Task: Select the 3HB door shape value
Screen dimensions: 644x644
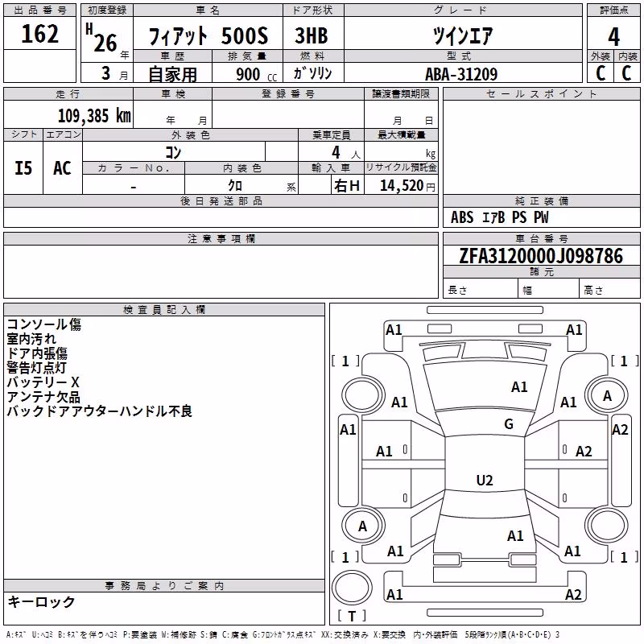Action: [x=312, y=35]
